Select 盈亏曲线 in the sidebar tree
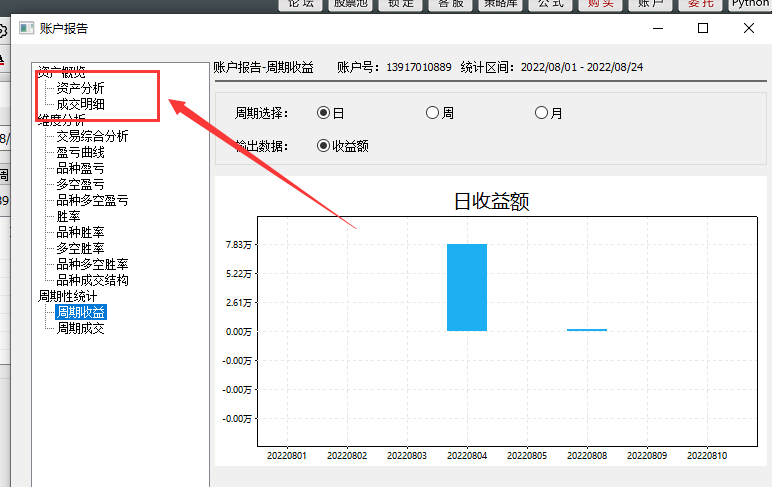Image resolution: width=772 pixels, height=487 pixels. pos(80,152)
